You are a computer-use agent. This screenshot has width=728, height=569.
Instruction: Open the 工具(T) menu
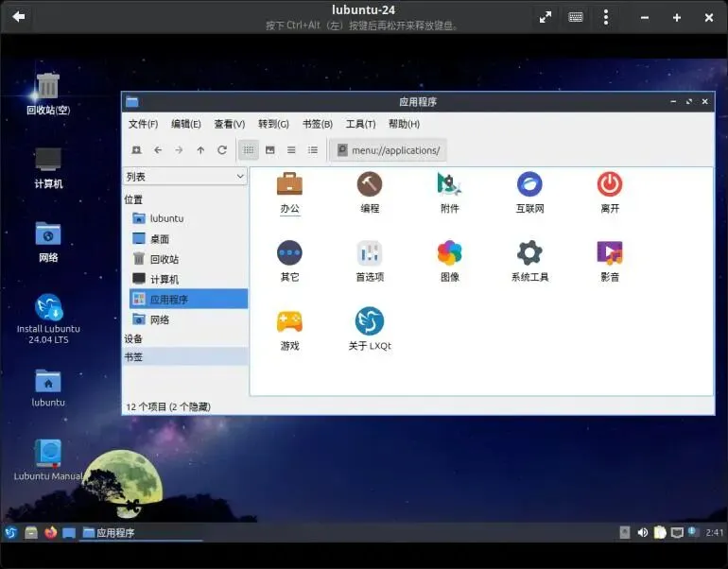(x=361, y=124)
